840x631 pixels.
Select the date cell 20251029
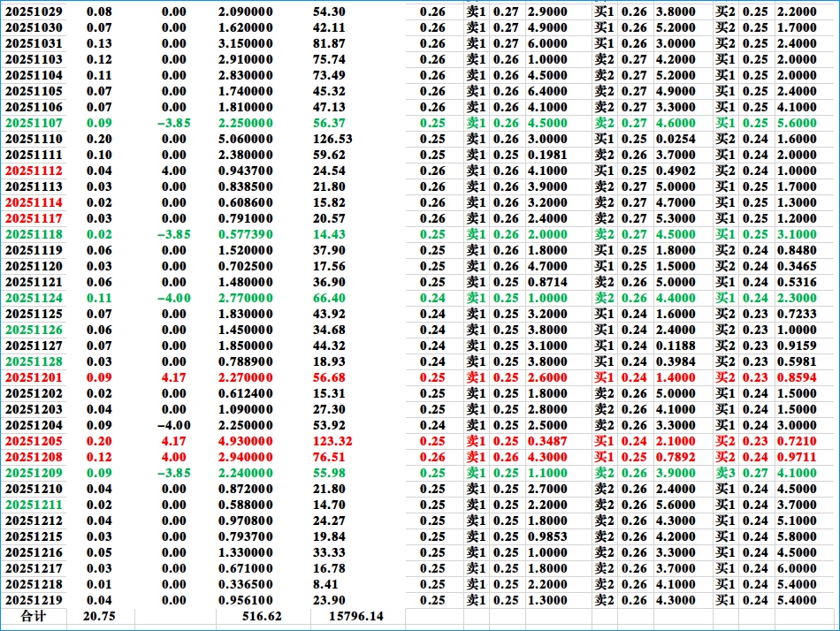pyautogui.click(x=34, y=11)
